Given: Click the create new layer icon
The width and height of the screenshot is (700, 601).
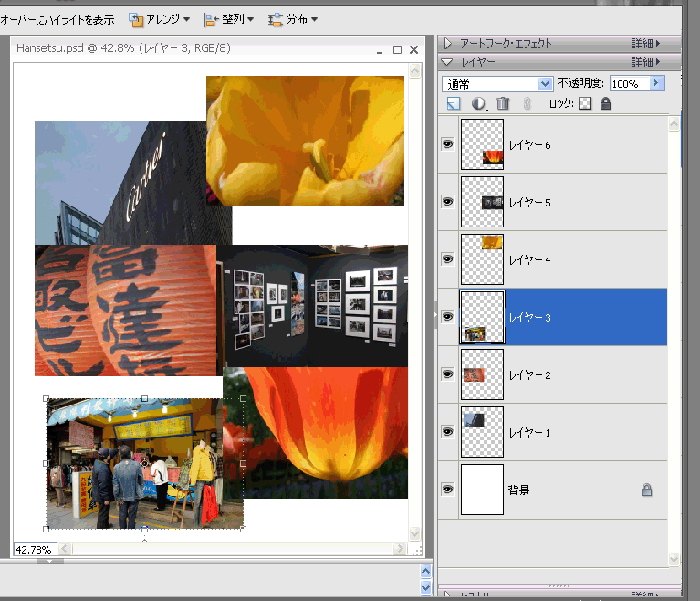Looking at the screenshot, I should click(x=454, y=104).
